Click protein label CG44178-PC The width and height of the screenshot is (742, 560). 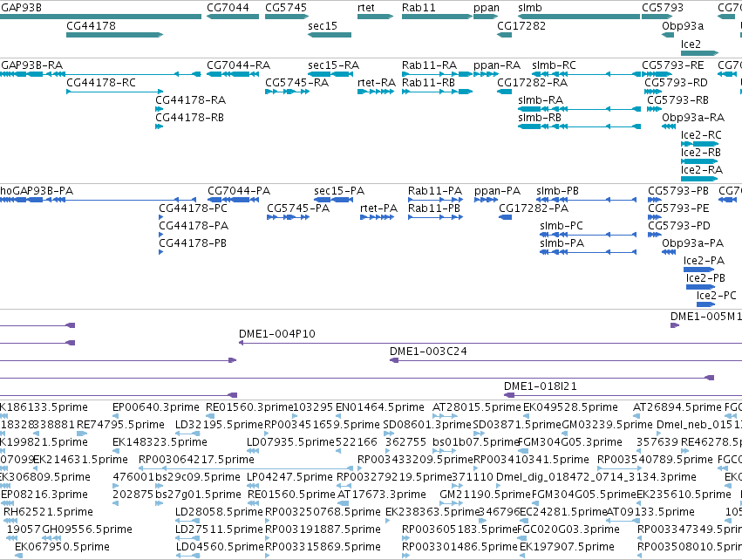pyautogui.click(x=193, y=208)
